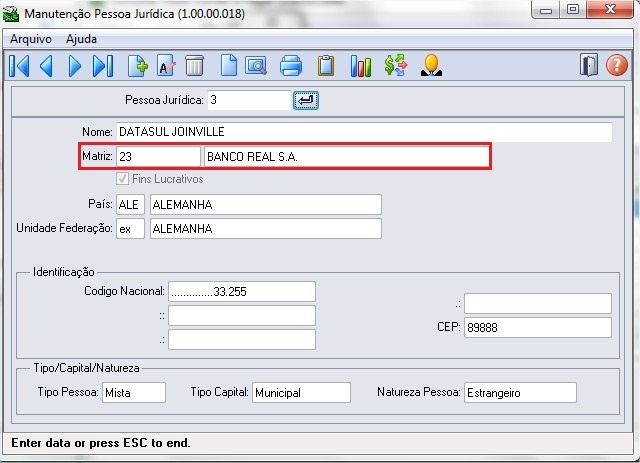Delete record using trash can icon
Viewport: 640px width, 463px height.
195,67
